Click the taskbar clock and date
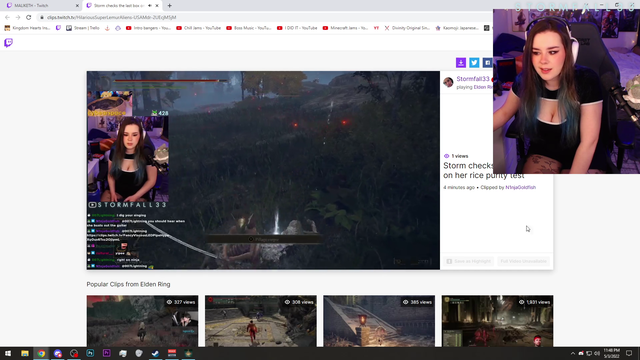 pos(611,353)
